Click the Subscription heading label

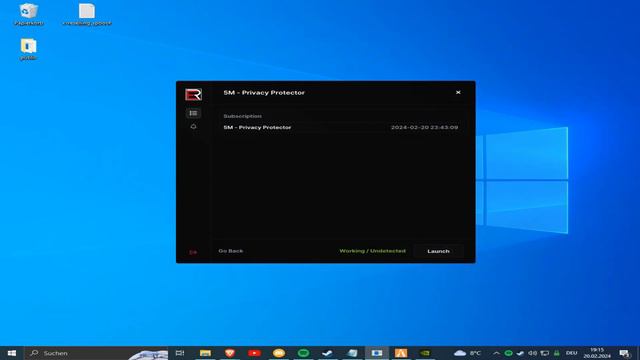(242, 116)
